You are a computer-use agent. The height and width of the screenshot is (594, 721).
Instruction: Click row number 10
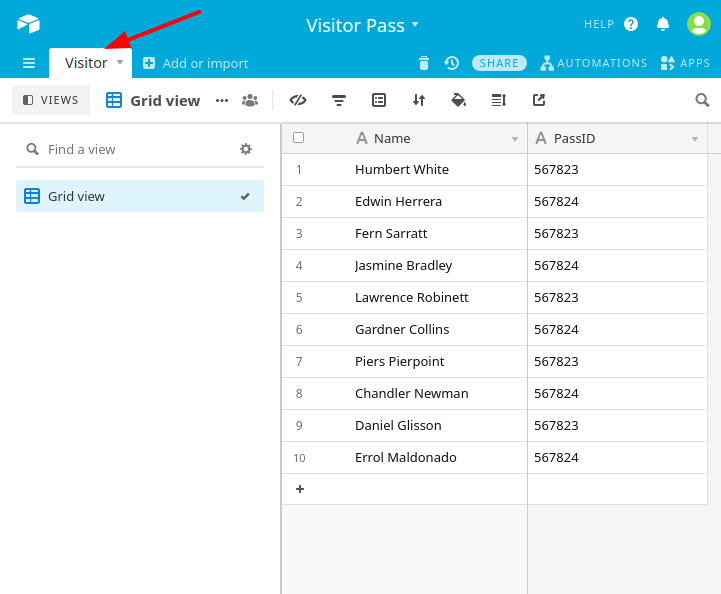click(x=299, y=458)
